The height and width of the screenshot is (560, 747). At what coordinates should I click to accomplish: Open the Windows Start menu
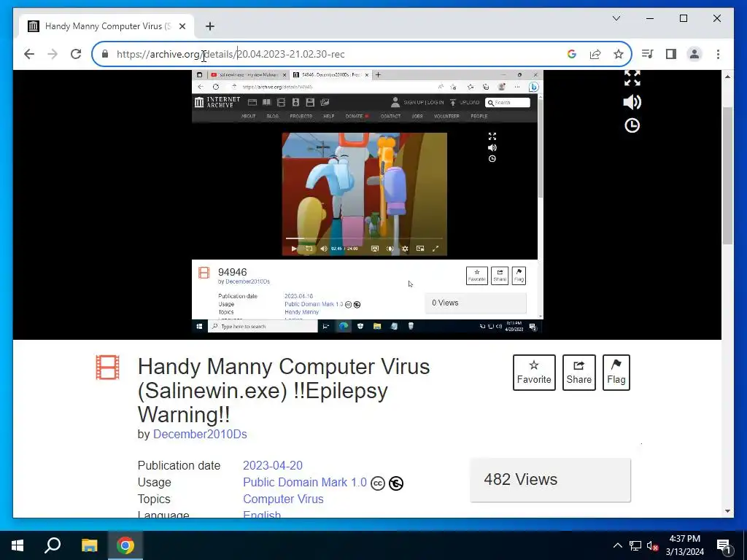18,545
